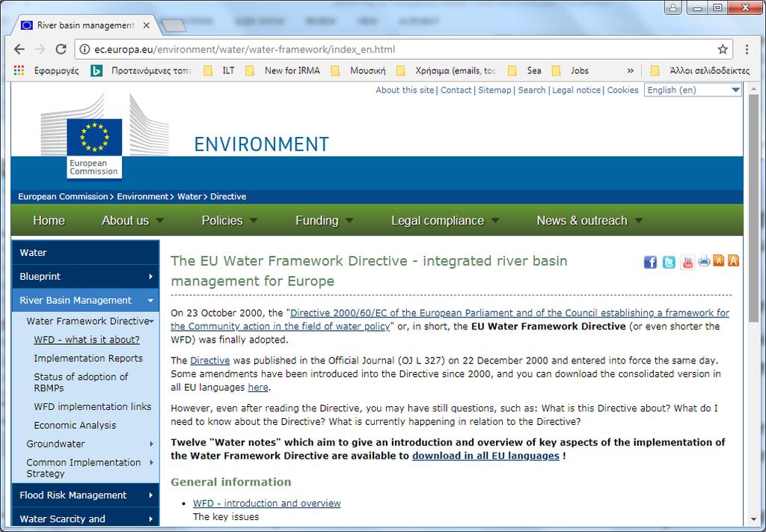The height and width of the screenshot is (532, 766).
Task: Select Water in the sidebar
Action: [85, 253]
